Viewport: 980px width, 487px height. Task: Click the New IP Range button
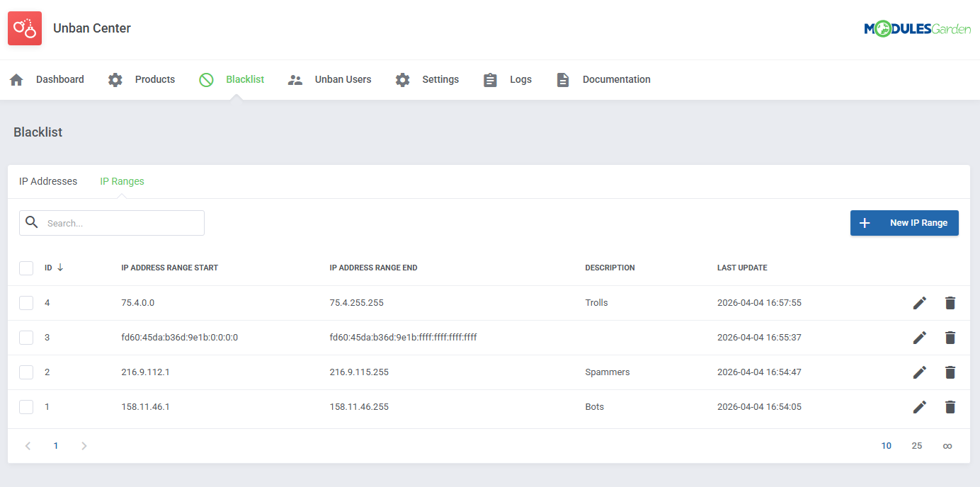[904, 222]
